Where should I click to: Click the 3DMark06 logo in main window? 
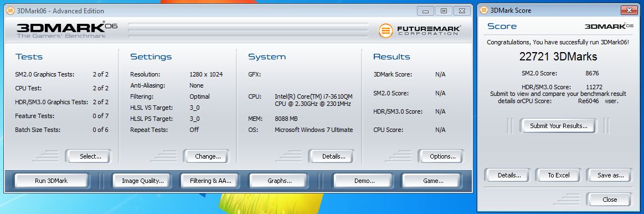(67, 29)
